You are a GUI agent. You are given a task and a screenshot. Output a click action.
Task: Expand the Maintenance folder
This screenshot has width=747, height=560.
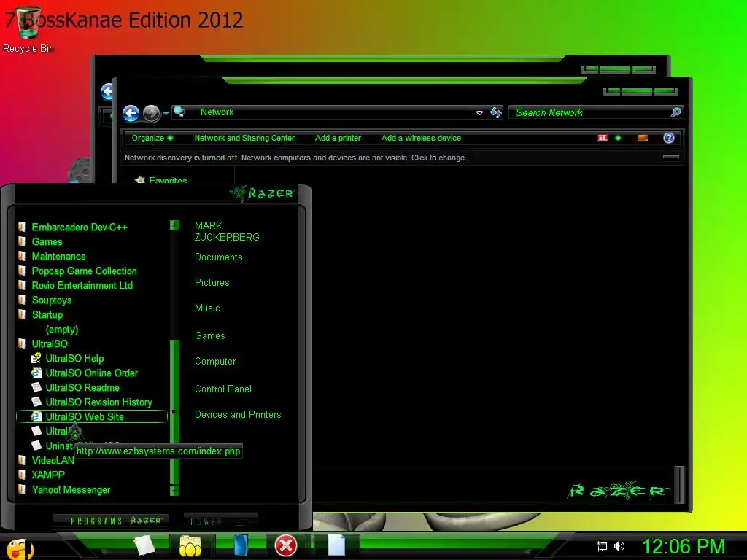[58, 257]
